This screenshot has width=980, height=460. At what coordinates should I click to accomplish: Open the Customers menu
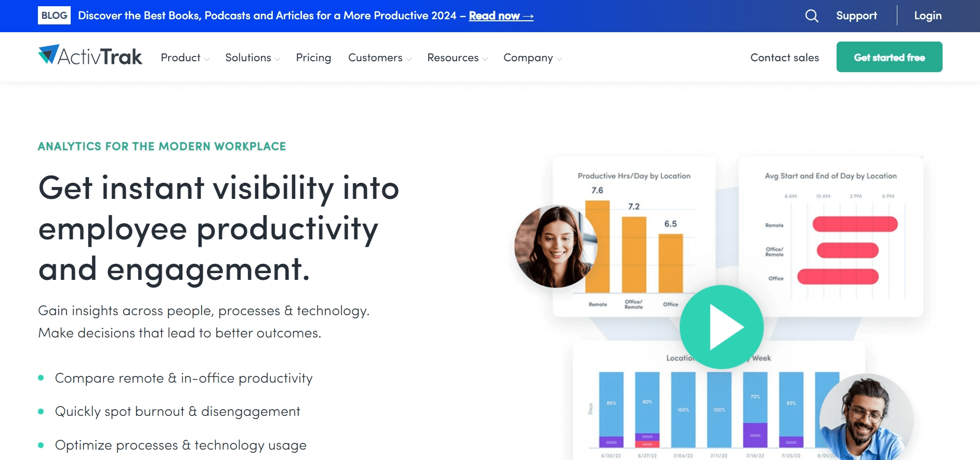[x=375, y=58]
